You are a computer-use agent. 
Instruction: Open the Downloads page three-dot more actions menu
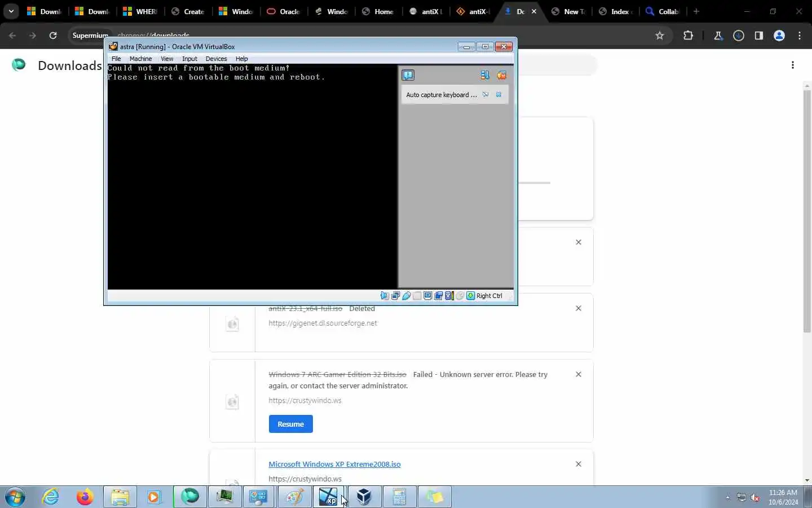pyautogui.click(x=793, y=65)
